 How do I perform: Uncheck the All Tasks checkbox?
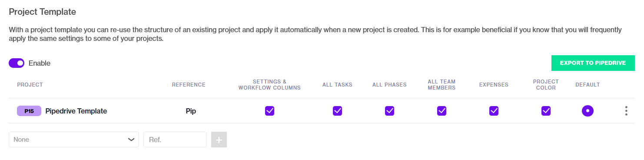[x=338, y=111]
